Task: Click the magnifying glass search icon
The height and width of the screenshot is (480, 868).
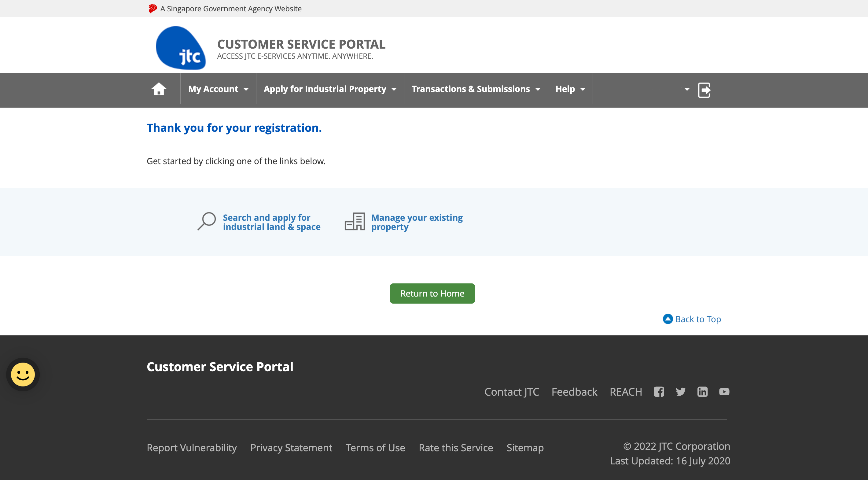Action: pos(207,221)
